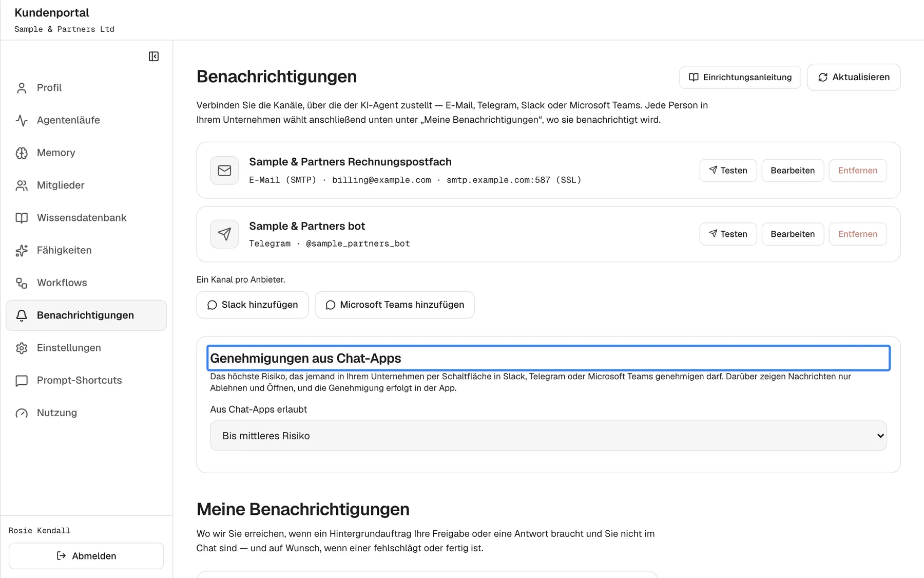The height and width of the screenshot is (578, 924).
Task: Remove the Telegram bot channel
Action: (x=858, y=234)
